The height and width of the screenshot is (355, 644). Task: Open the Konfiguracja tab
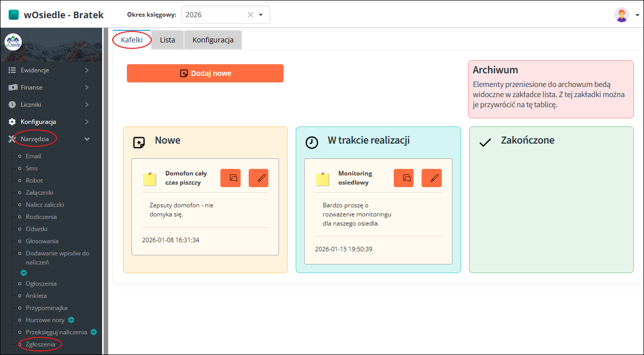click(213, 40)
